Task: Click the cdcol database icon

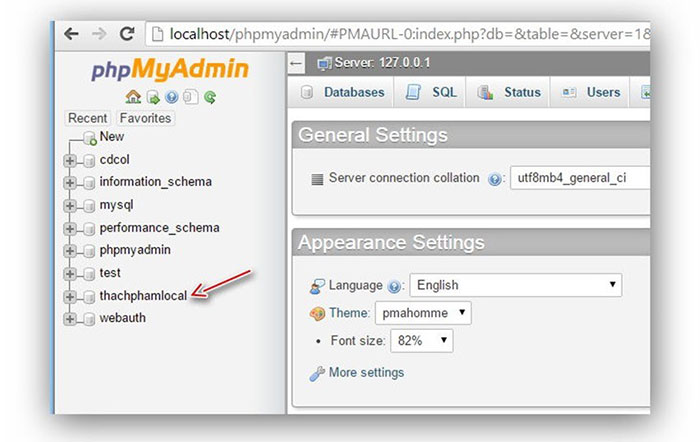Action: [89, 160]
